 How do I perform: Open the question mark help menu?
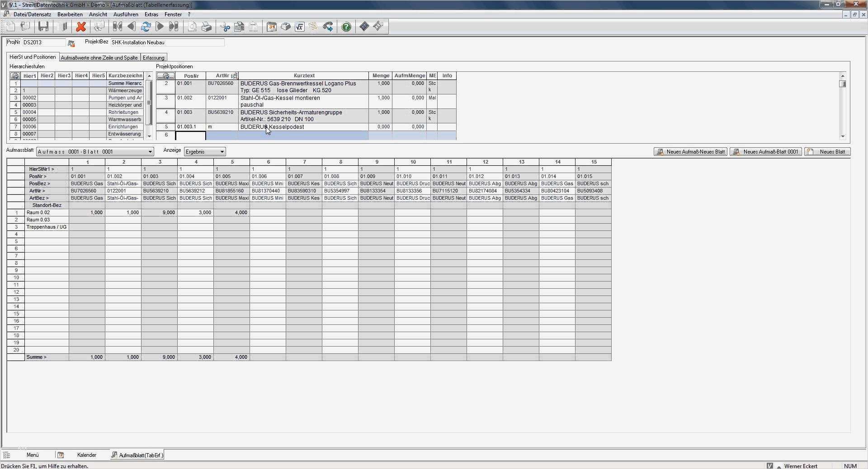[189, 14]
